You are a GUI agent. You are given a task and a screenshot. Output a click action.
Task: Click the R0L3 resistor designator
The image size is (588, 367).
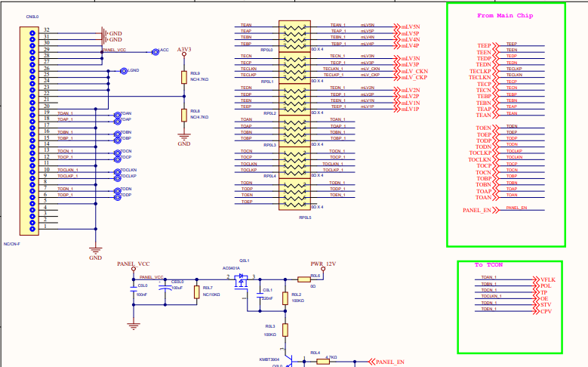pyautogui.click(x=270, y=326)
